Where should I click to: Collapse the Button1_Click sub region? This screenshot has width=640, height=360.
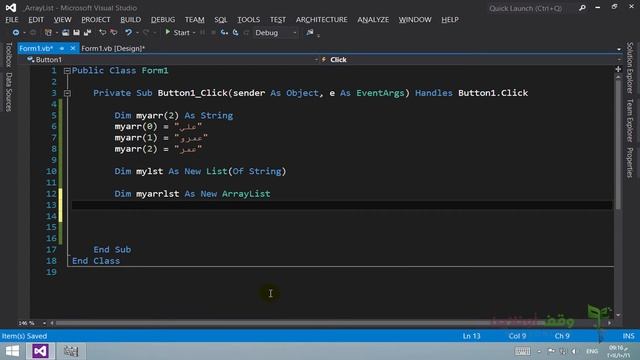[67, 93]
